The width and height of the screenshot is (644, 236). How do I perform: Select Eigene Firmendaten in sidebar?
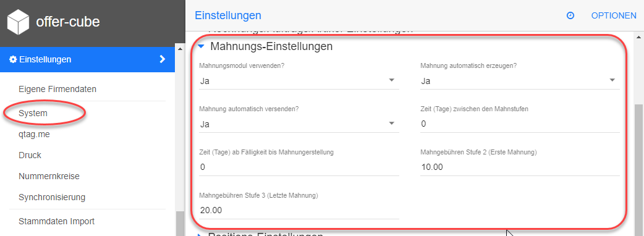[57, 89]
